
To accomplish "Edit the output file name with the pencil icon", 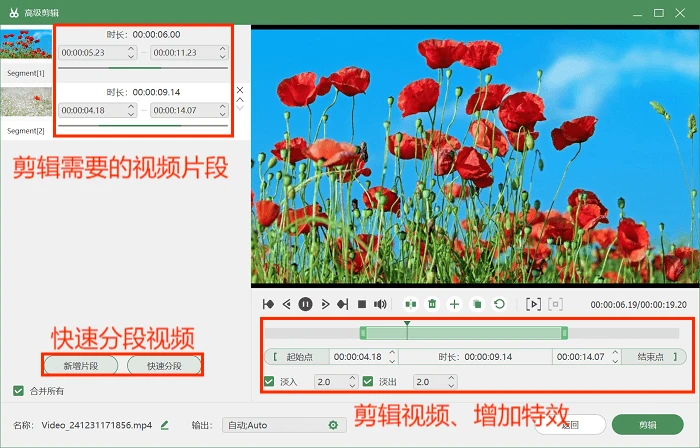I will pyautogui.click(x=165, y=425).
